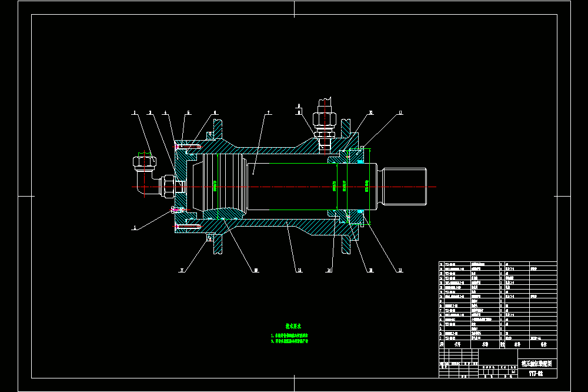Pick the green 技术要求 heading text

coord(293,326)
